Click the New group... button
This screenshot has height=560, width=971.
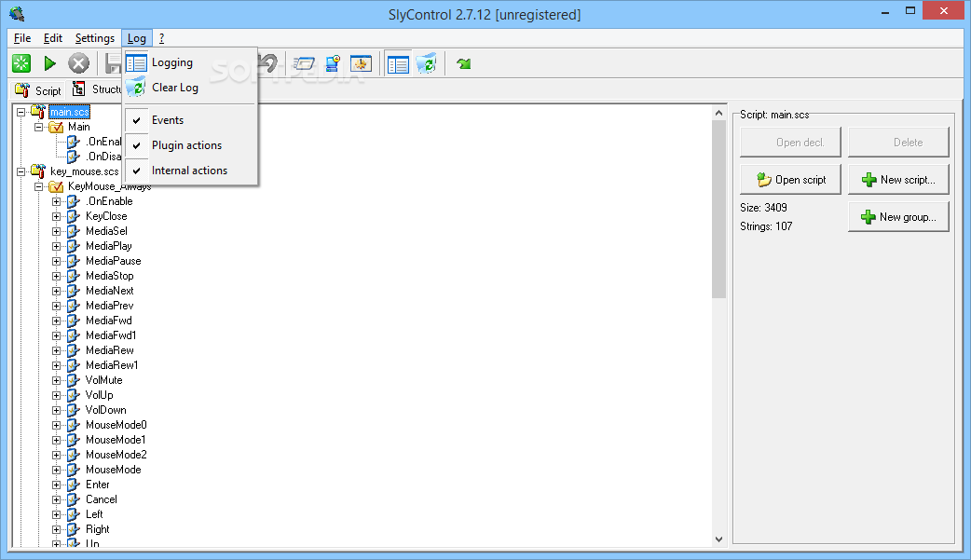click(x=898, y=217)
